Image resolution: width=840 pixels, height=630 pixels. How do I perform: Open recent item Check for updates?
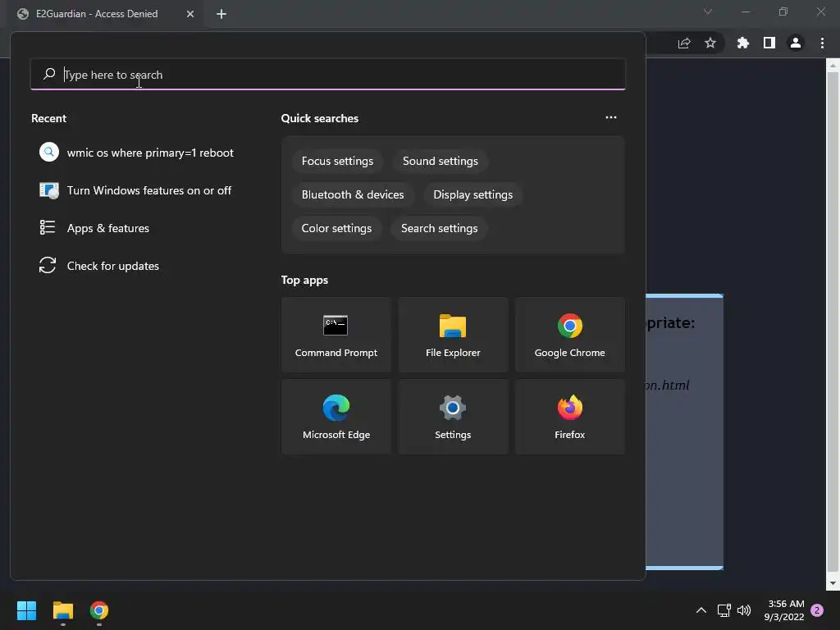[137, 267]
